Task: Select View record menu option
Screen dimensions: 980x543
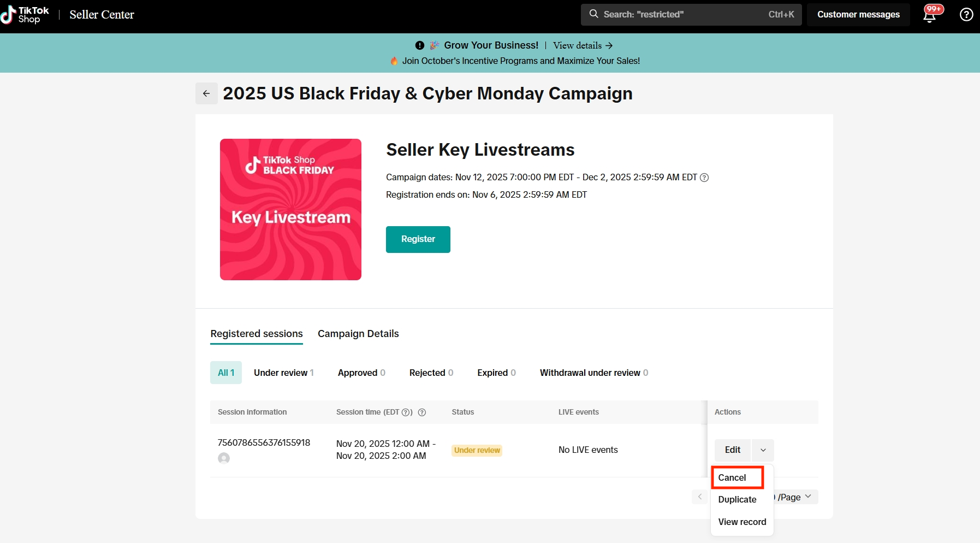Action: click(x=742, y=522)
